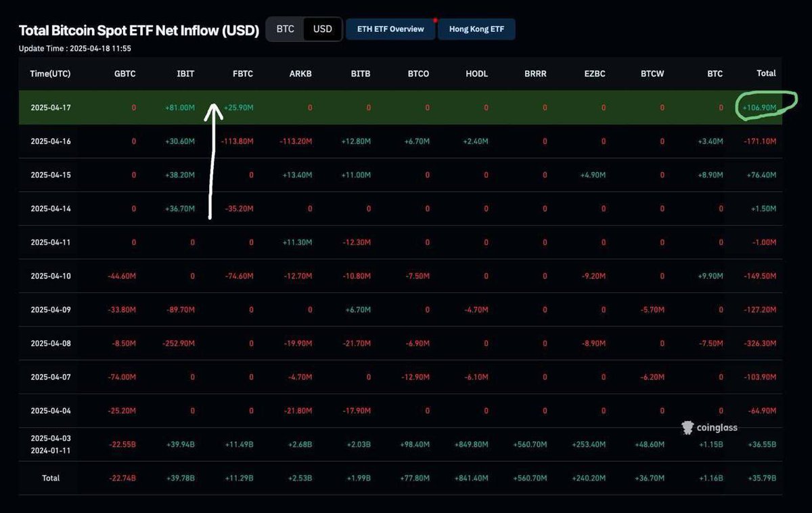
Task: Click the Time(UTC) column header
Action: [x=50, y=74]
